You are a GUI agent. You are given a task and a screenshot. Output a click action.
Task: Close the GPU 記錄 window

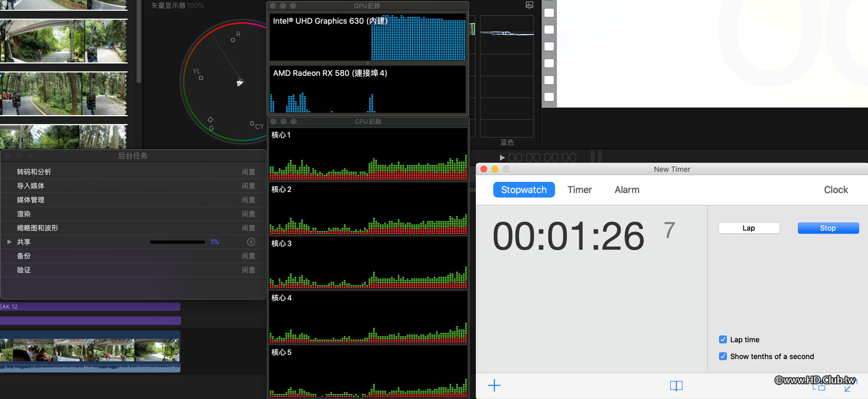[274, 6]
